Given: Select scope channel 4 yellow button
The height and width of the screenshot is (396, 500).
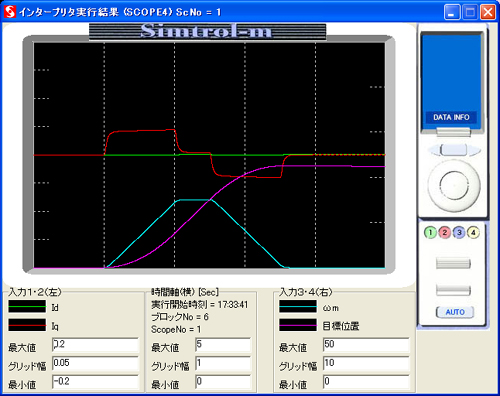Looking at the screenshot, I should (473, 232).
